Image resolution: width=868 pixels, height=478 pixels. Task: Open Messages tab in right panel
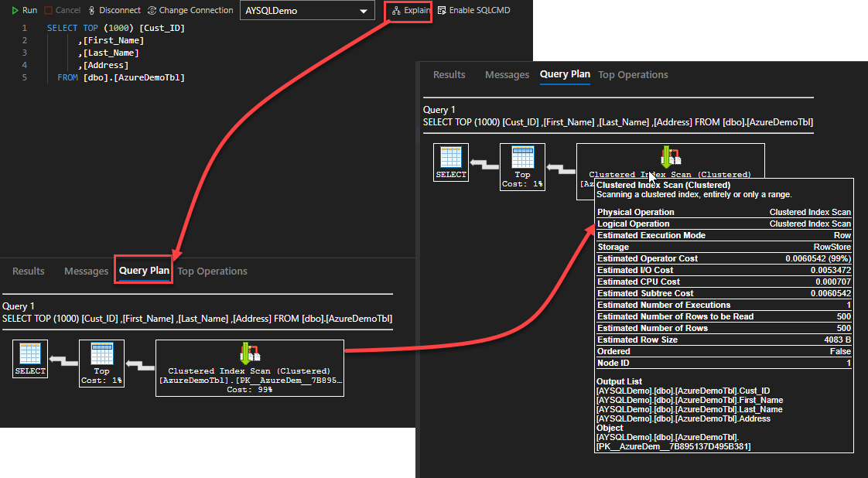[x=507, y=75]
